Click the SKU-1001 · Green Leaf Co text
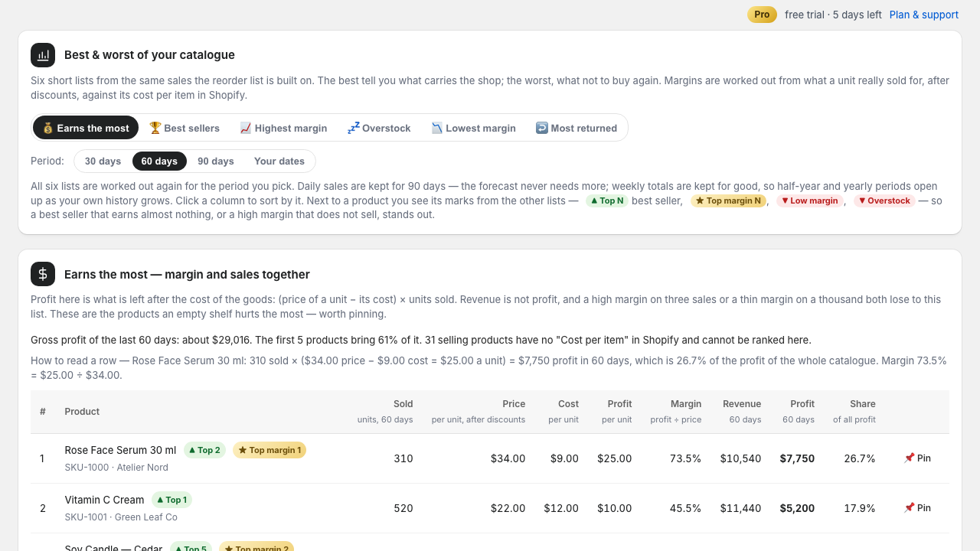The height and width of the screenshot is (551, 980). point(121,517)
